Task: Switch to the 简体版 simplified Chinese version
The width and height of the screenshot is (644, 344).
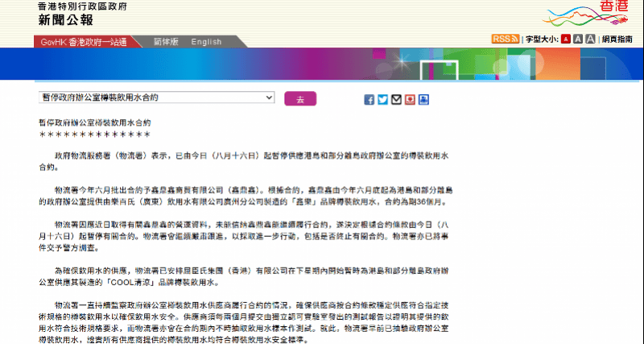Action: tap(166, 42)
